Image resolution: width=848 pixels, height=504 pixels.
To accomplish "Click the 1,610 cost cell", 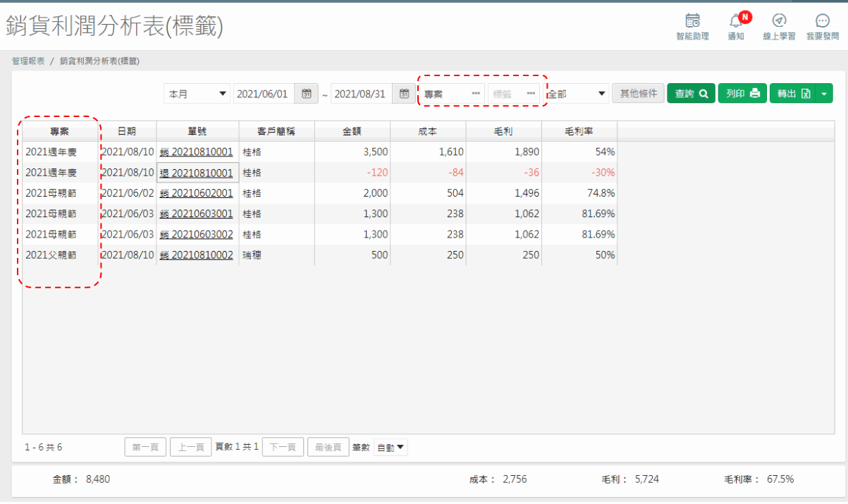I will click(428, 152).
